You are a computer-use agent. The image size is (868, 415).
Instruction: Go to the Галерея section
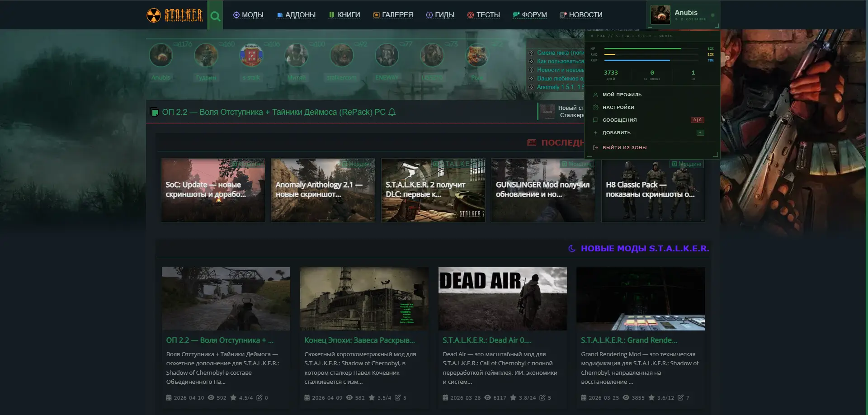pyautogui.click(x=393, y=15)
